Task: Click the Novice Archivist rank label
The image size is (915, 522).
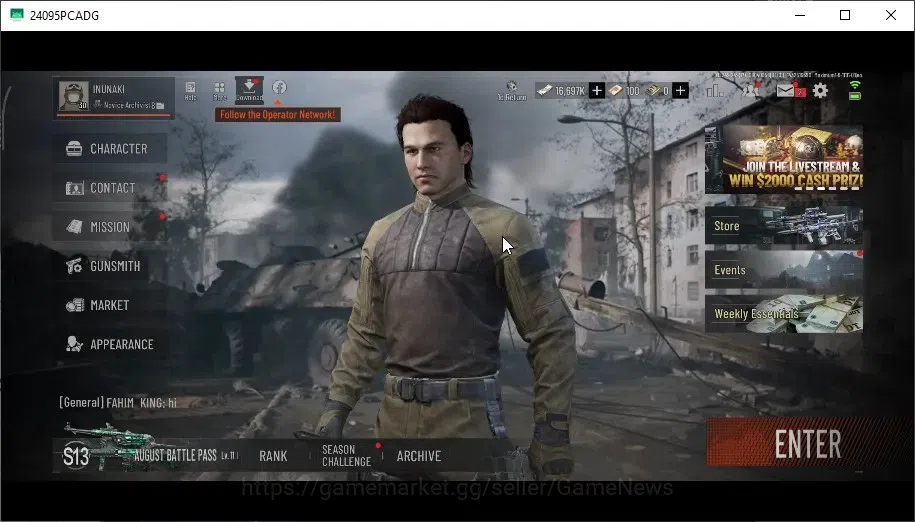Action: tap(129, 106)
